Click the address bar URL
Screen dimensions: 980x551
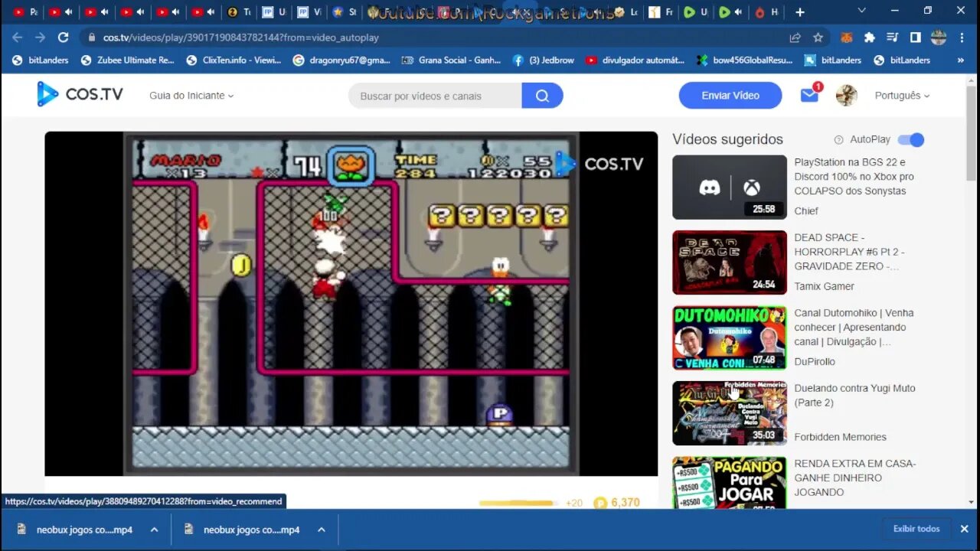click(x=241, y=37)
